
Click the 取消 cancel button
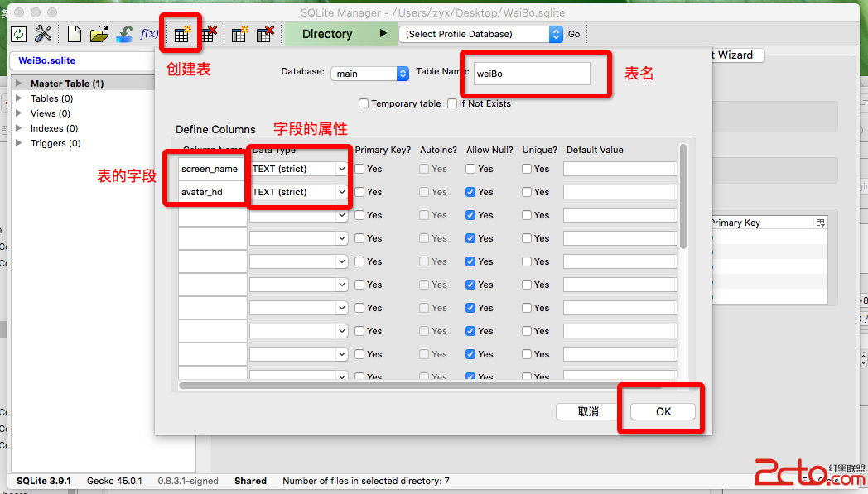(589, 411)
